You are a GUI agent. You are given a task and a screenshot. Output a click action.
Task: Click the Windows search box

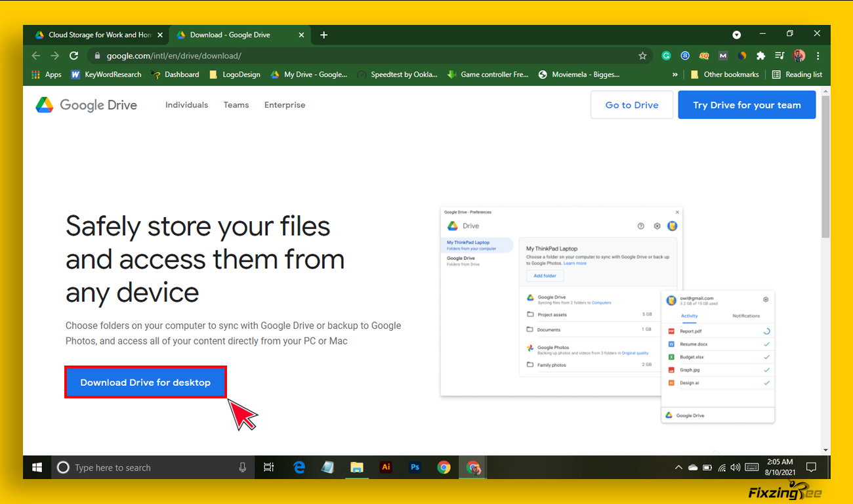(x=151, y=467)
